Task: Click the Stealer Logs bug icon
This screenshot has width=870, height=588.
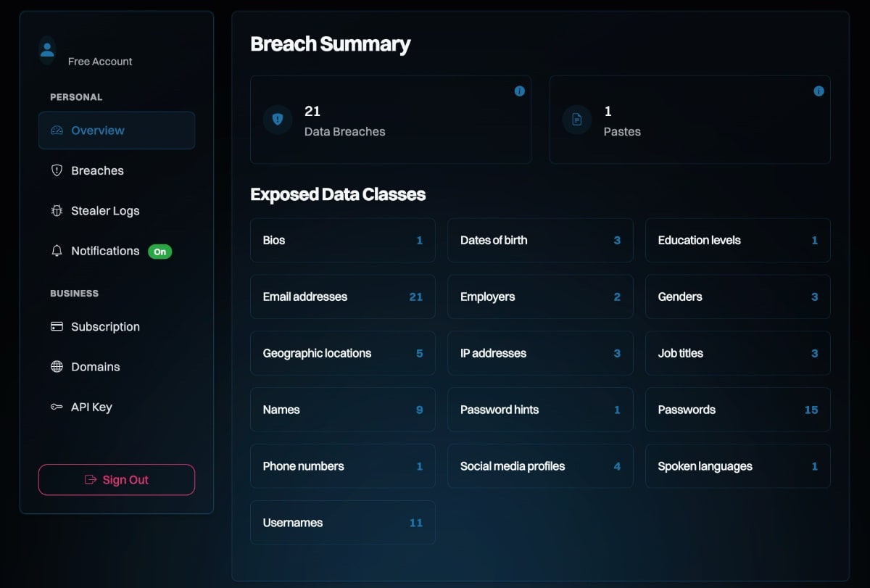Action: [57, 211]
